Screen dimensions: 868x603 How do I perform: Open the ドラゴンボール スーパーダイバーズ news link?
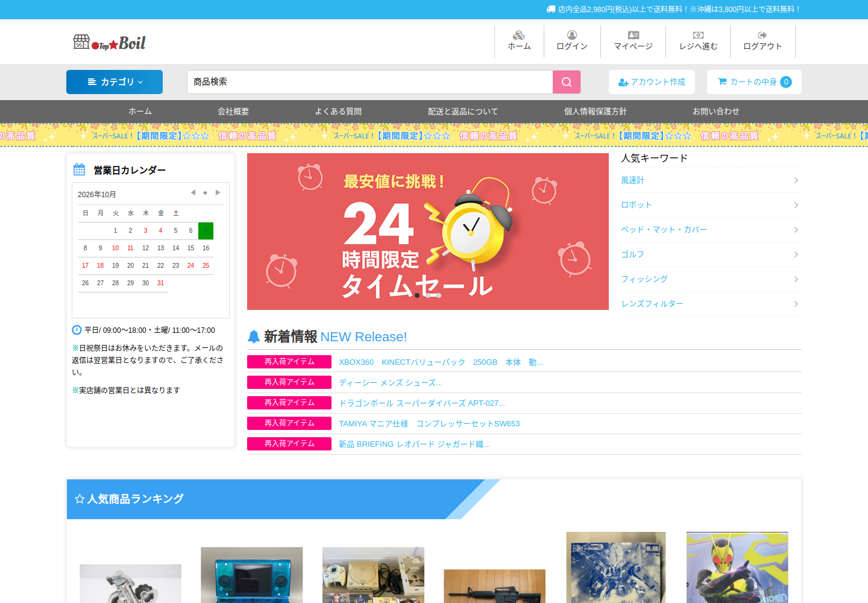point(422,403)
